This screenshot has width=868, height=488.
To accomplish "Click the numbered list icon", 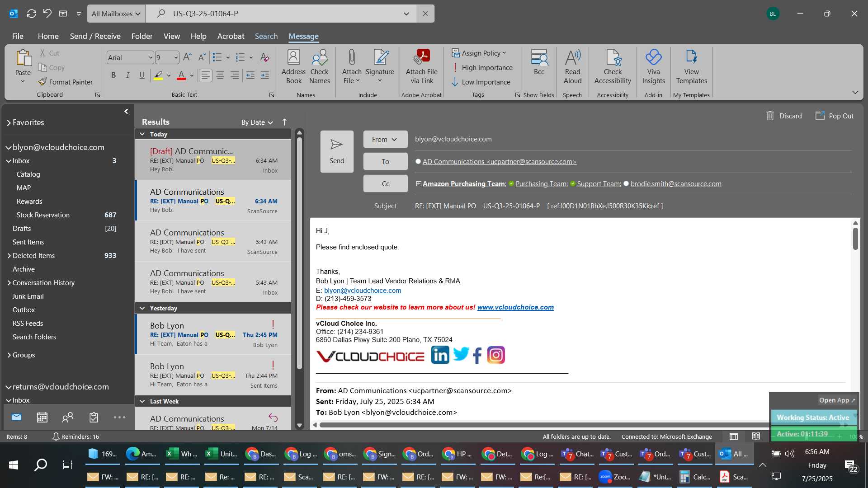I will click(x=241, y=57).
